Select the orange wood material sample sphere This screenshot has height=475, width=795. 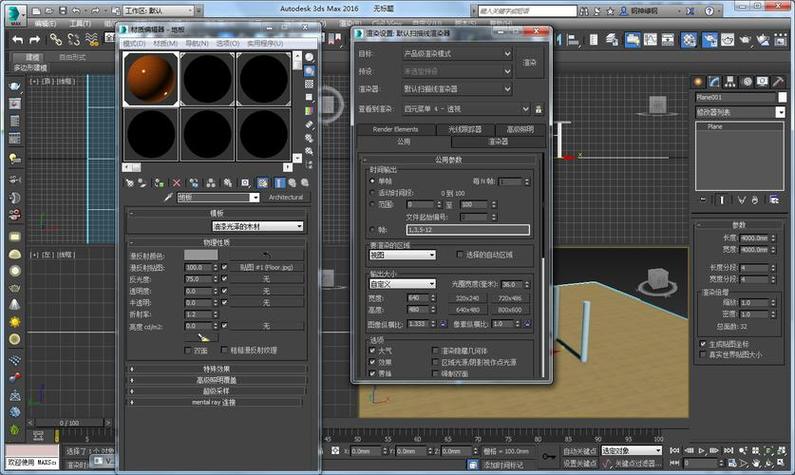point(150,79)
